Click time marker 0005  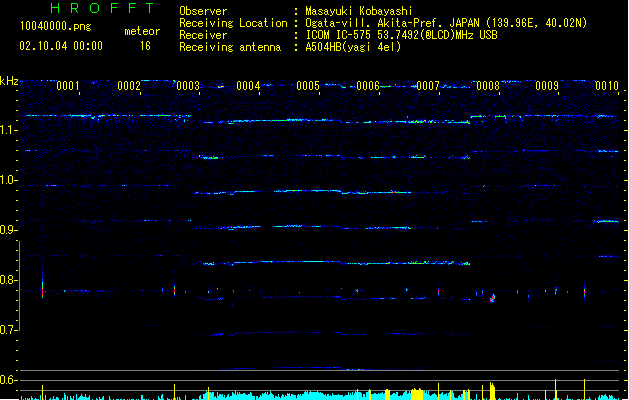(308, 86)
